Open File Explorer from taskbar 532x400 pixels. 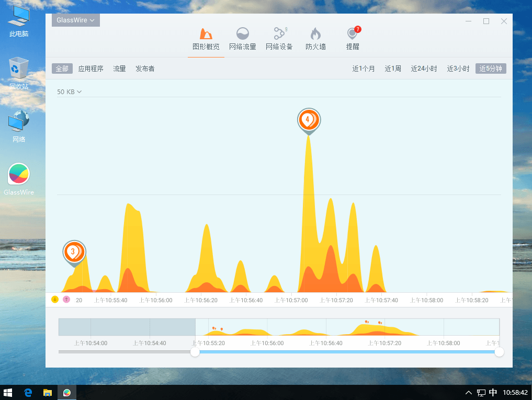pos(48,393)
